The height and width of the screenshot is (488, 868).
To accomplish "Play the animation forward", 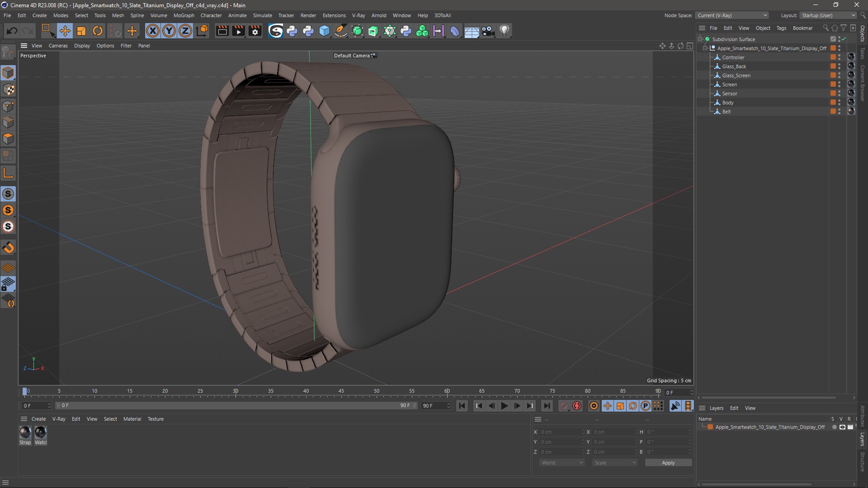I will (x=505, y=406).
